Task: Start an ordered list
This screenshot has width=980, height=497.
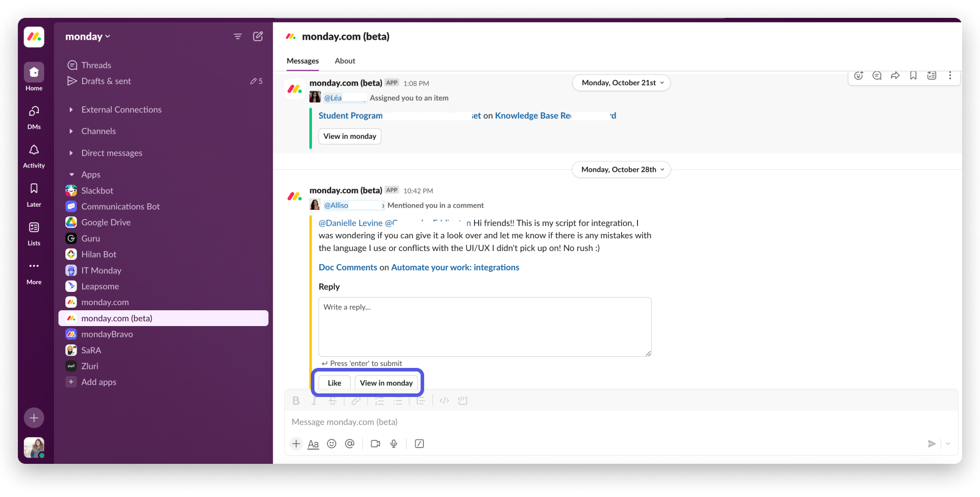Action: [x=380, y=401]
